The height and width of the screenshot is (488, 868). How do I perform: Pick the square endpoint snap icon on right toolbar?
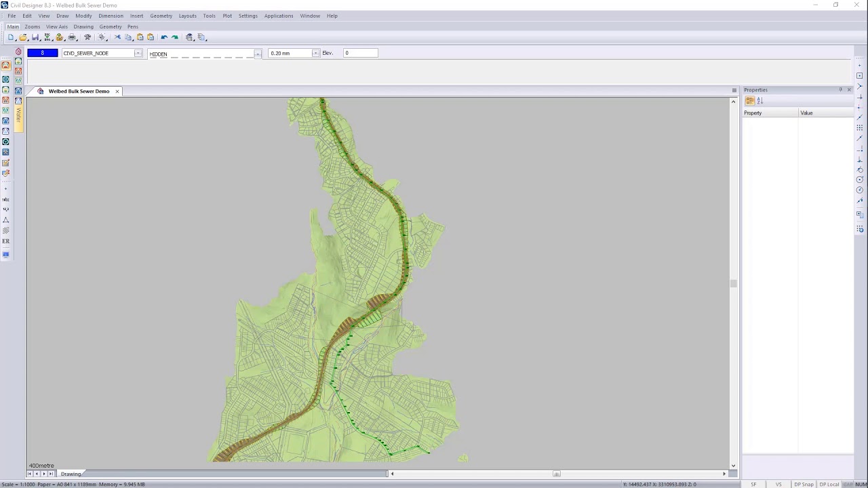tap(860, 75)
